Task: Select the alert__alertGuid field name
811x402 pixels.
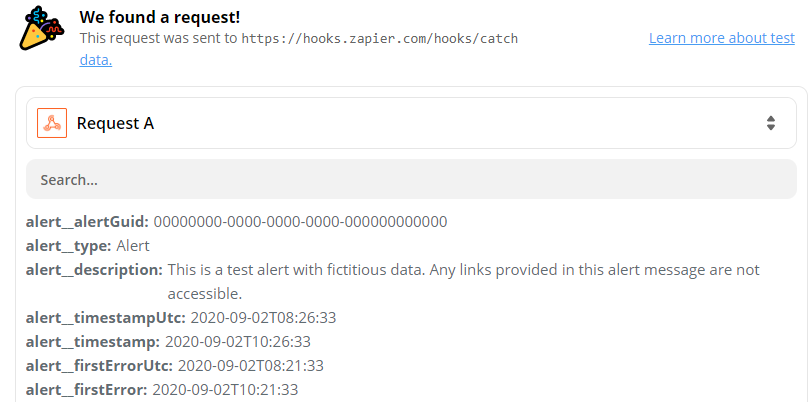Action: pos(87,221)
